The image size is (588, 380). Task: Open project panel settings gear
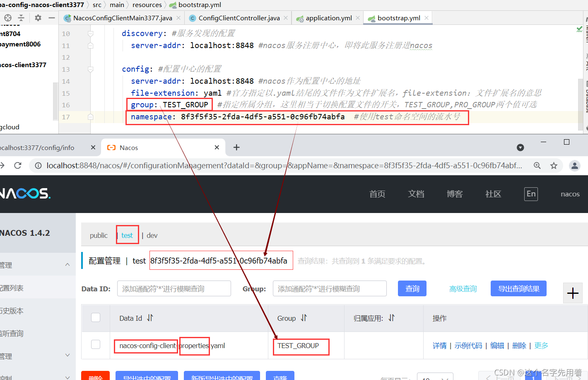coord(38,18)
